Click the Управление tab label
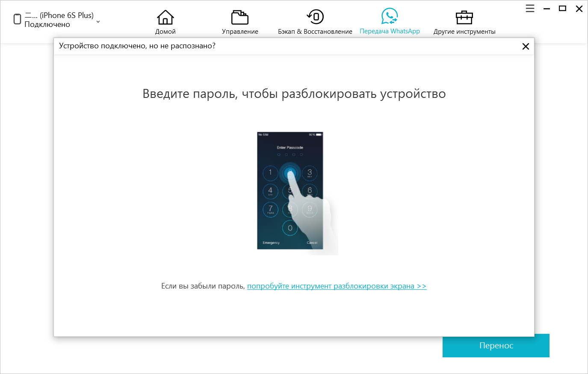Viewport: 588px width, 374px height. pos(240,32)
